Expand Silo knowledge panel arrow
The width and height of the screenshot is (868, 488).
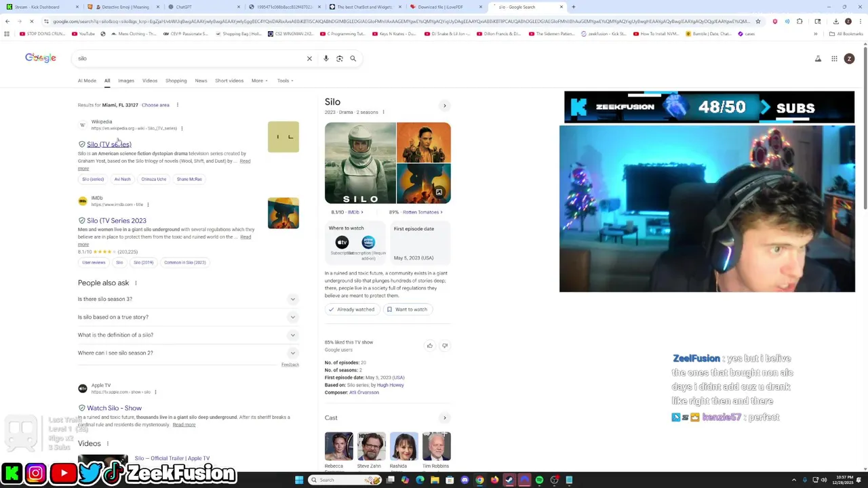pos(445,106)
